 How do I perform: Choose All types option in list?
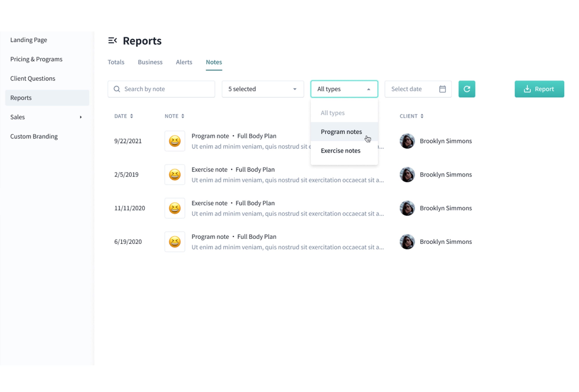tap(344, 113)
